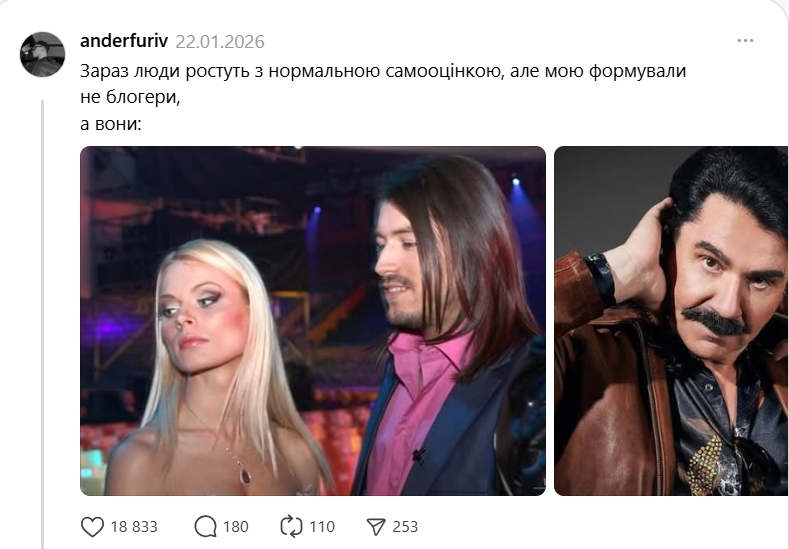This screenshot has height=549, width=789.
Task: Click the pendant necklace on the blonde woman
Action: (x=245, y=475)
